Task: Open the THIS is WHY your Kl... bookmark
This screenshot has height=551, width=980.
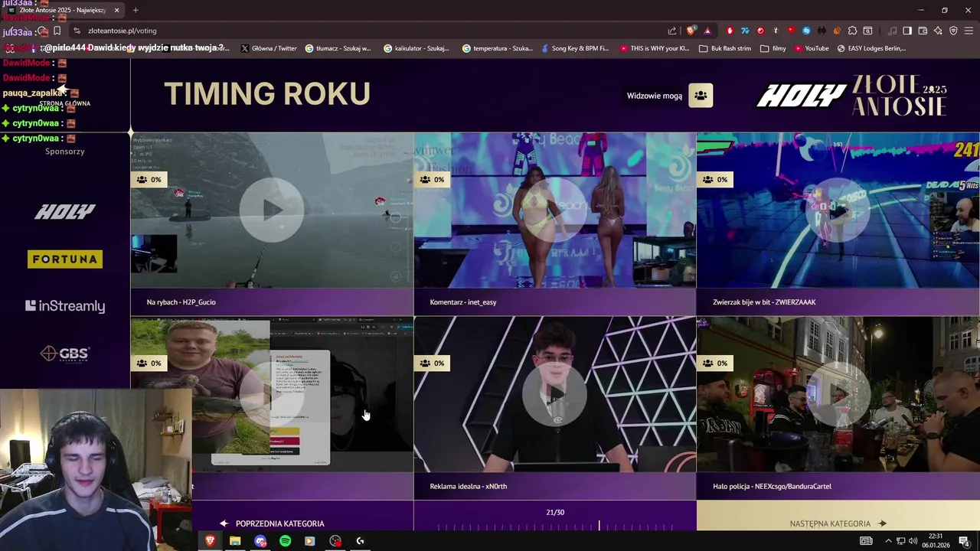Action: [x=654, y=48]
